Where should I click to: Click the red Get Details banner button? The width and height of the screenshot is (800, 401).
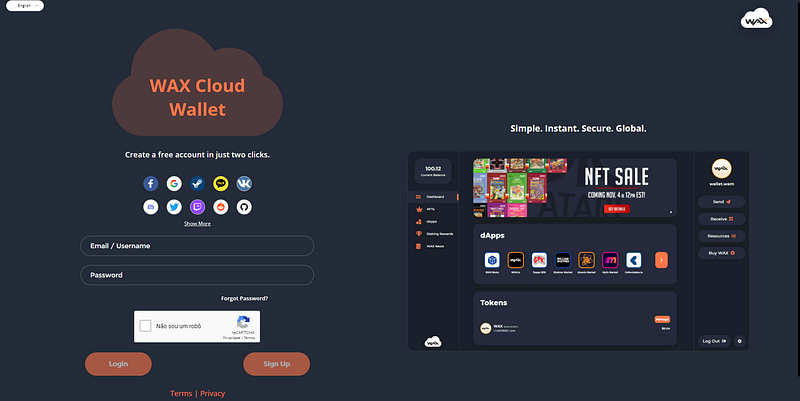[x=617, y=209]
